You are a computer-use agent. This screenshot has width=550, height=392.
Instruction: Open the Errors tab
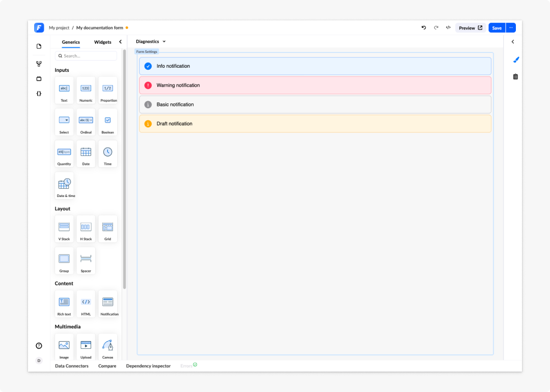click(189, 366)
